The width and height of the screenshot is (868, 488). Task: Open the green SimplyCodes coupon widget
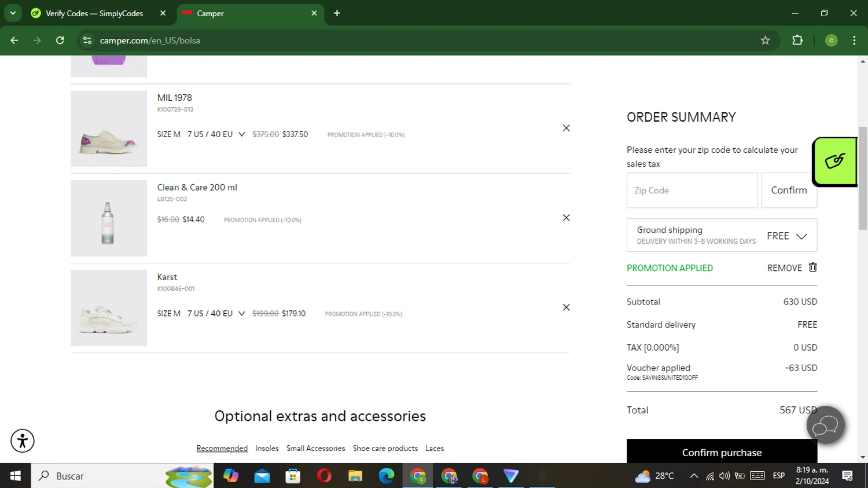(x=834, y=162)
